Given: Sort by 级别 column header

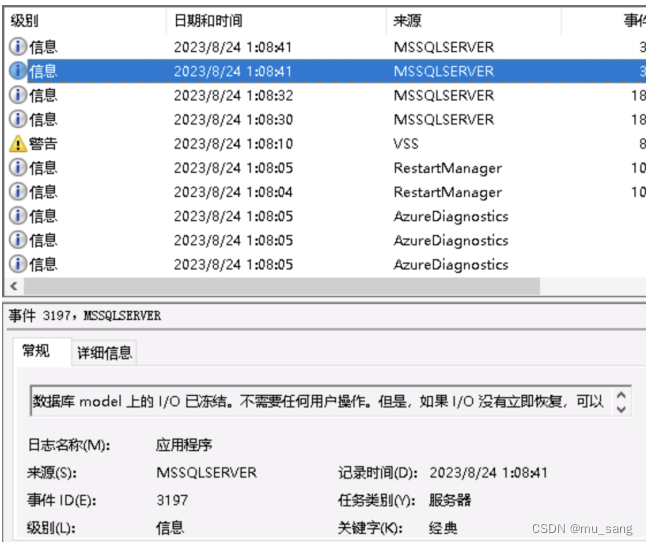Looking at the screenshot, I should pyautogui.click(x=85, y=20).
